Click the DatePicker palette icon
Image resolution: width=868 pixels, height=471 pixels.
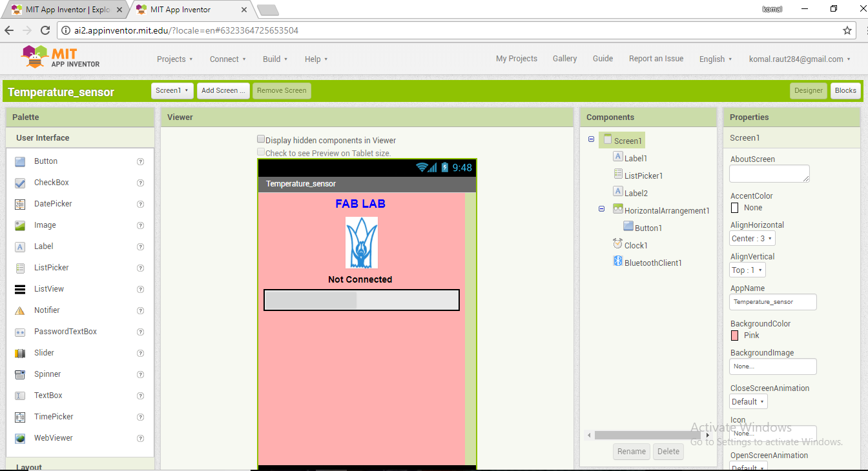coord(20,204)
